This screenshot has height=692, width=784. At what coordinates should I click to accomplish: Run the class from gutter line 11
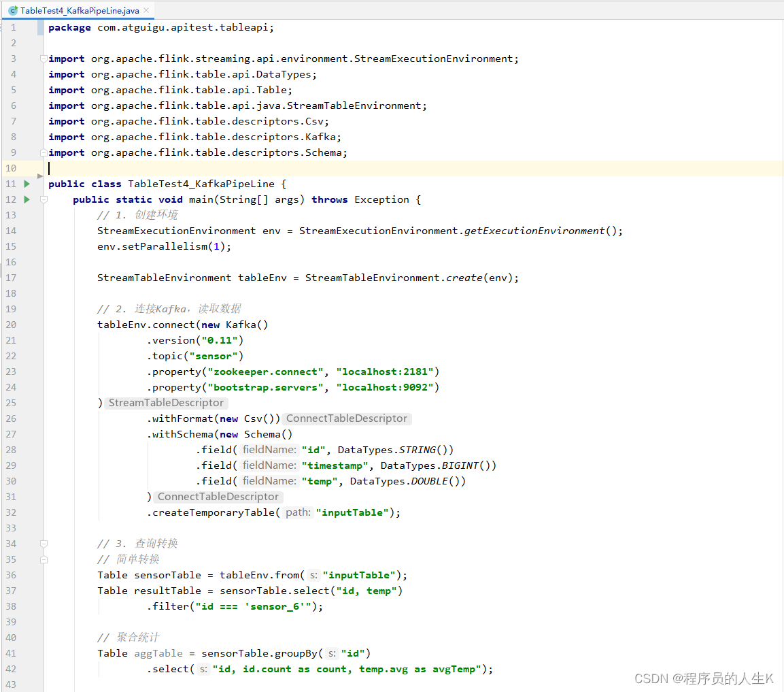(27, 184)
